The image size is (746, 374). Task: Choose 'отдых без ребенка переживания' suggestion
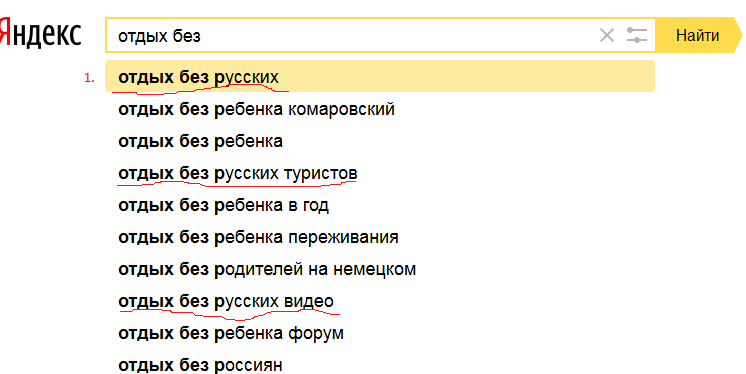pyautogui.click(x=380, y=237)
